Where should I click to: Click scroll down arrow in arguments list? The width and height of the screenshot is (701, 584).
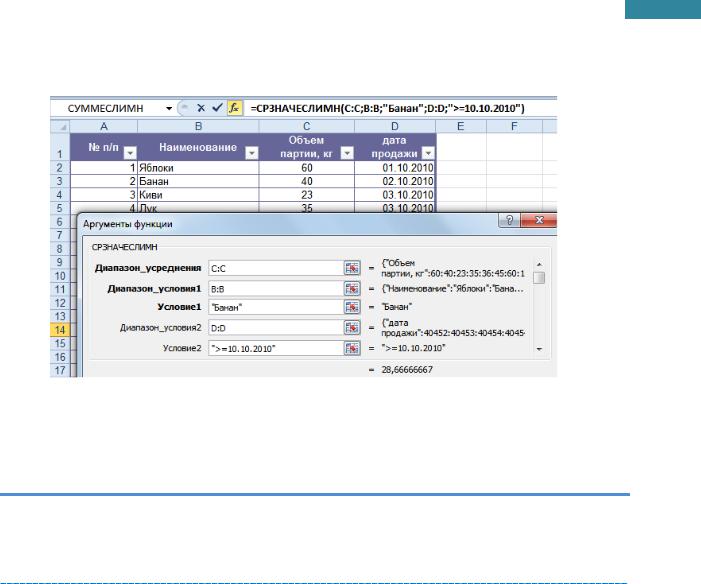click(539, 349)
